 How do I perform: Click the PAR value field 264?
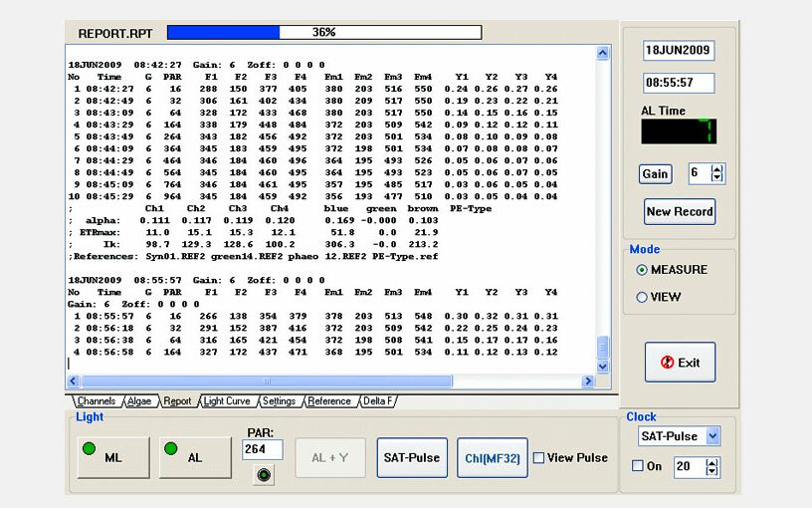263,449
